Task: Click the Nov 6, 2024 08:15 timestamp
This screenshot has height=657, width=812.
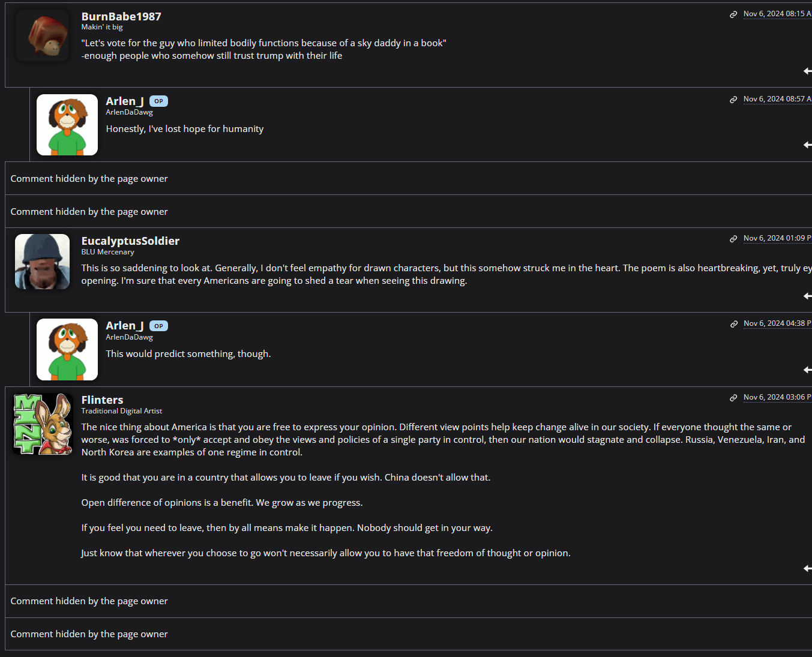Action: pos(777,14)
